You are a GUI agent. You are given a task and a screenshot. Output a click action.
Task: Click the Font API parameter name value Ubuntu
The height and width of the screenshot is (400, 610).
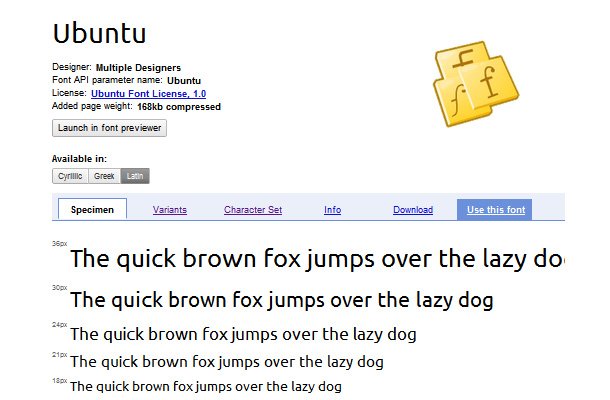(184, 81)
